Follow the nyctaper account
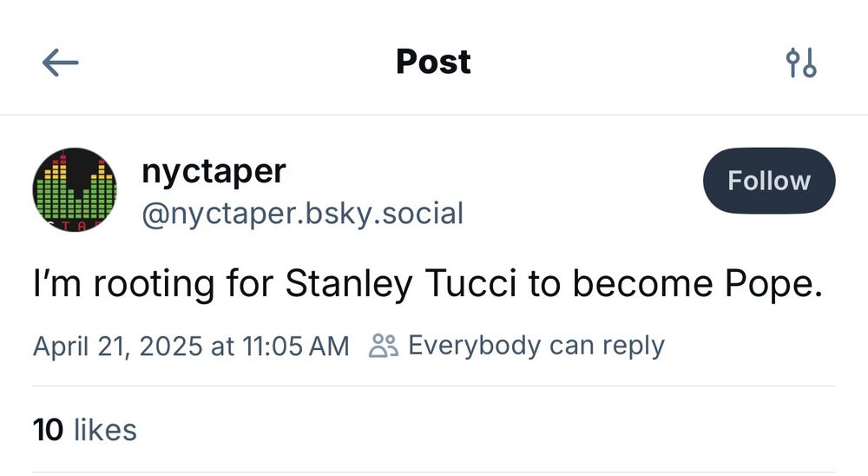868x476 pixels. tap(769, 181)
